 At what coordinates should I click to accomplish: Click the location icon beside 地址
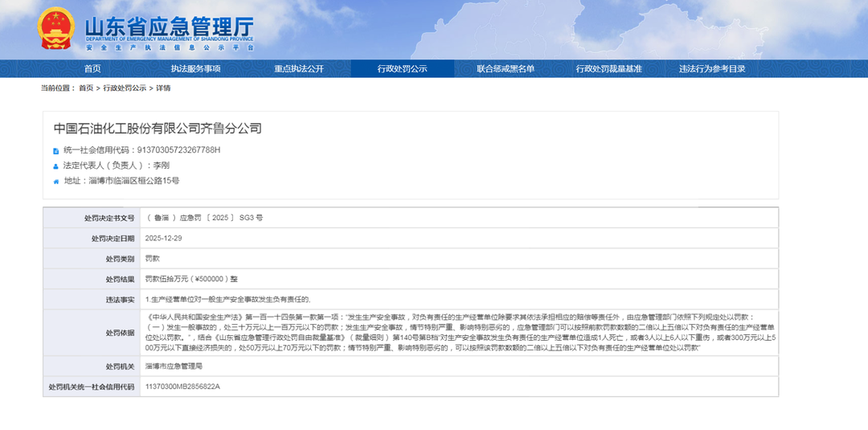(55, 182)
